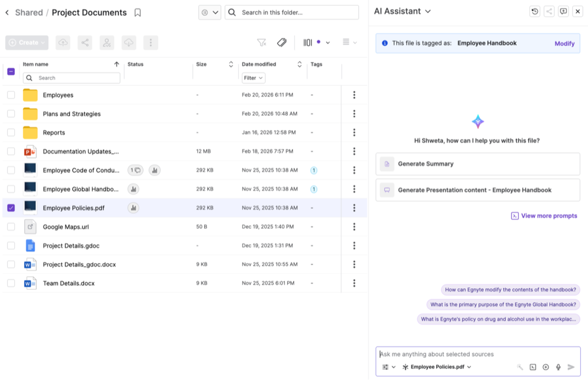Click the bar chart status icon on Employee Policies.pdf
588x380 pixels.
coord(134,208)
